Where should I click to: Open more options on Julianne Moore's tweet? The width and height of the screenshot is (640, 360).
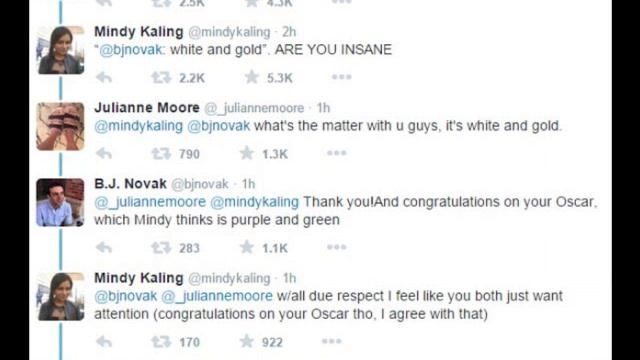pyautogui.click(x=337, y=153)
